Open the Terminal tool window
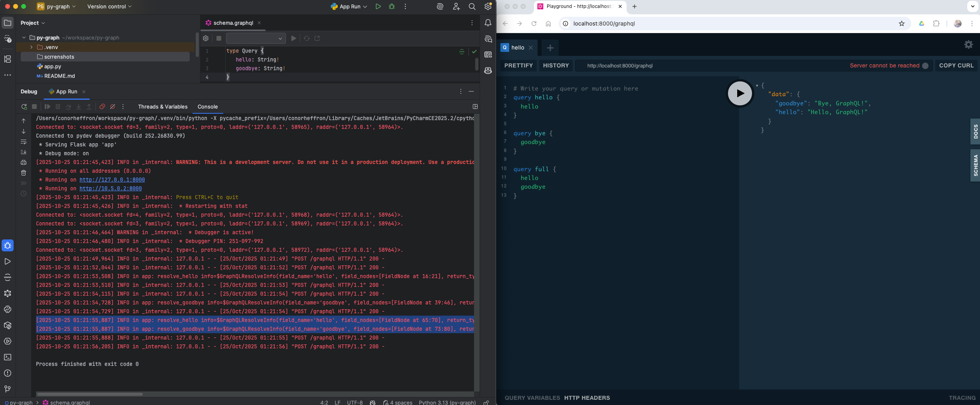The width and height of the screenshot is (980, 405). [7, 357]
